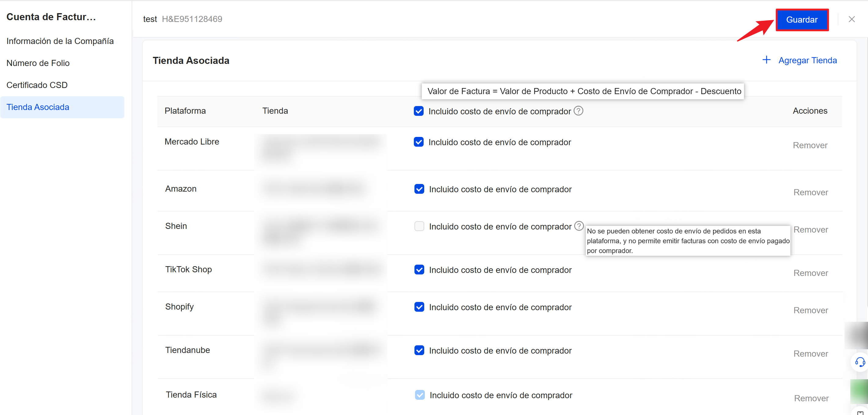Image resolution: width=868 pixels, height=415 pixels.
Task: Click the plus icon beside Agregar Tienda
Action: point(766,60)
